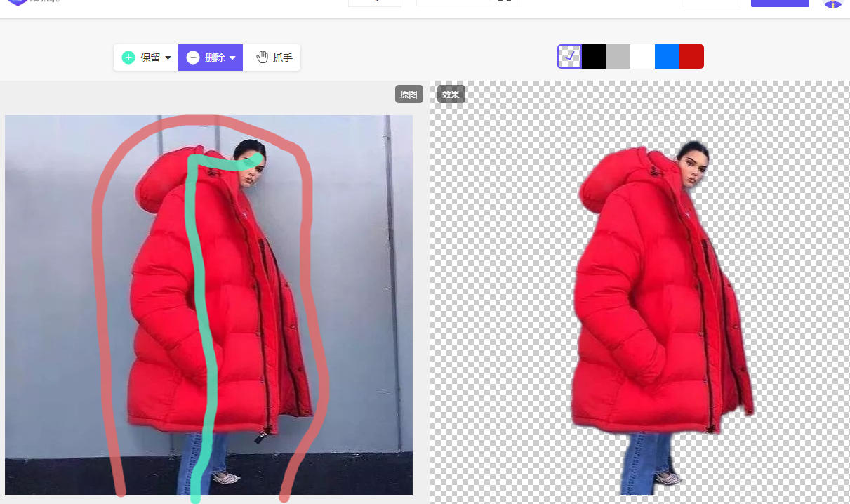This screenshot has height=504, width=850.
Task: Open the user avatar at top right
Action: point(832,4)
